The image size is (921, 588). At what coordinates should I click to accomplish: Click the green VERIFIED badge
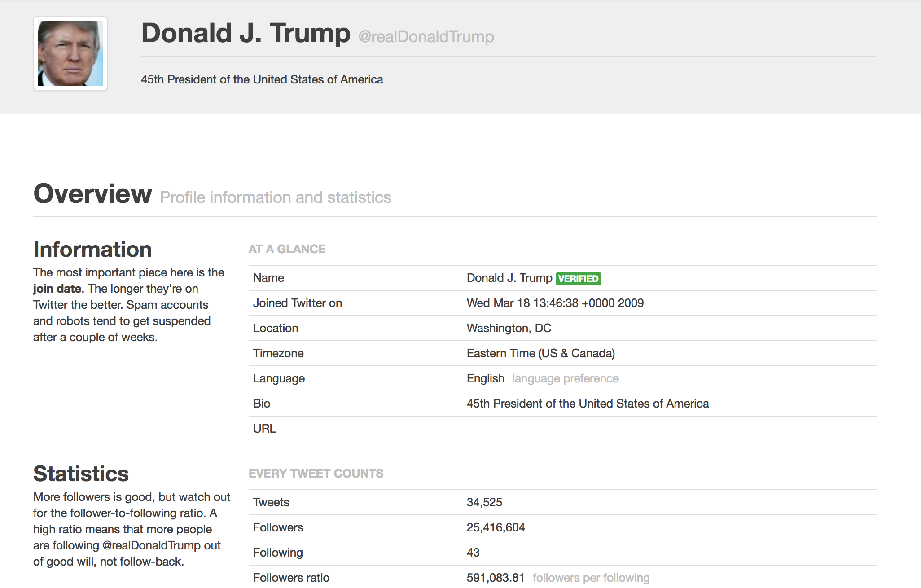point(578,279)
